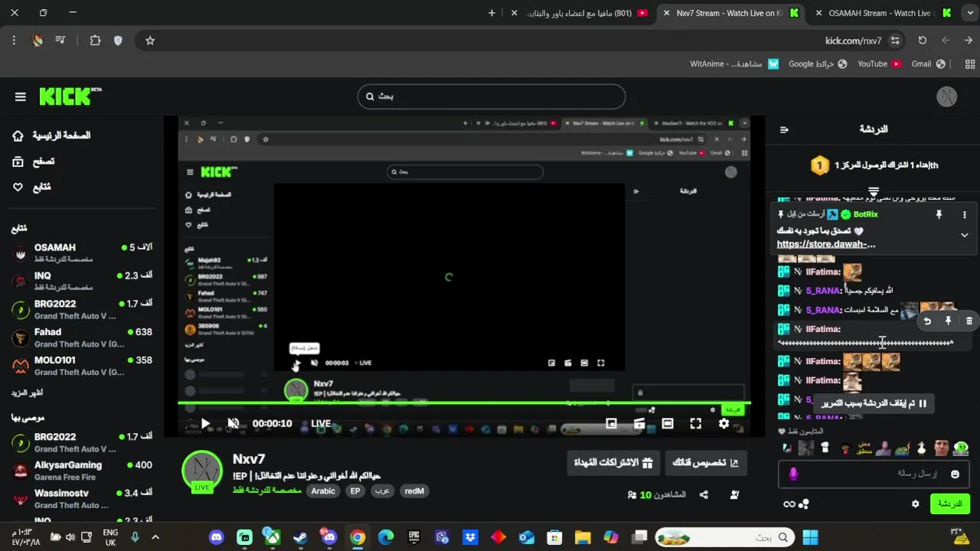Screen dimensions: 980x551
Task: Reload the page in Chrome
Action: tap(923, 41)
